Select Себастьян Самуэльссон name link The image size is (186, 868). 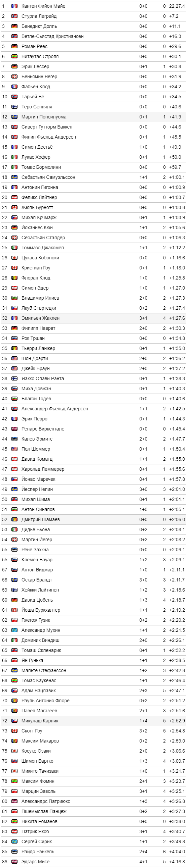point(48,177)
